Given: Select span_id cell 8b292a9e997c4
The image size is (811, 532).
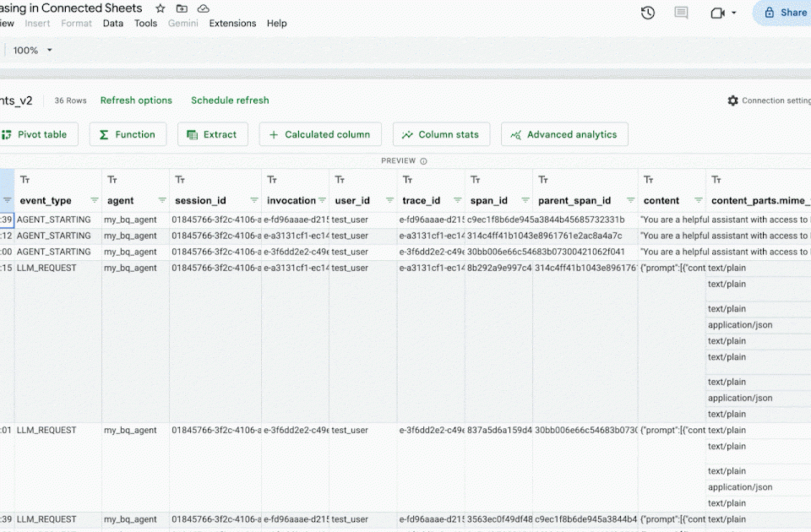Looking at the screenshot, I should pos(499,268).
